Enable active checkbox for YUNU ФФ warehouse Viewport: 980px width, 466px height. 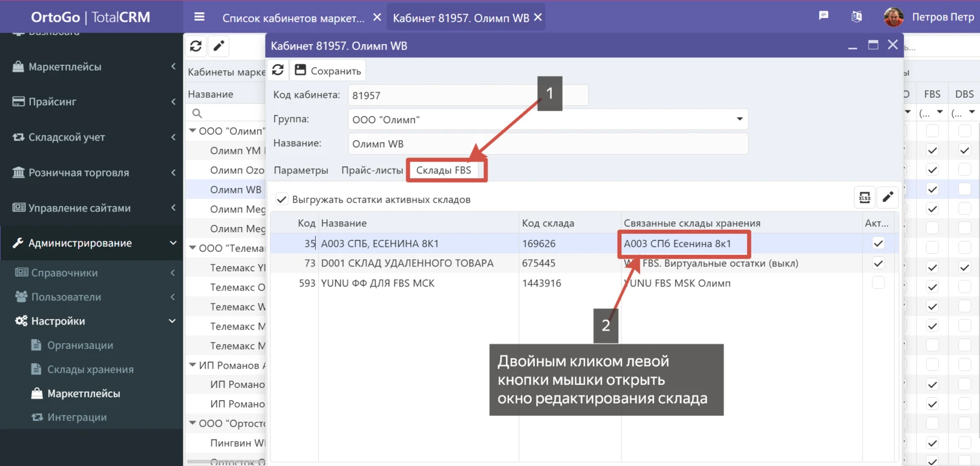(878, 283)
